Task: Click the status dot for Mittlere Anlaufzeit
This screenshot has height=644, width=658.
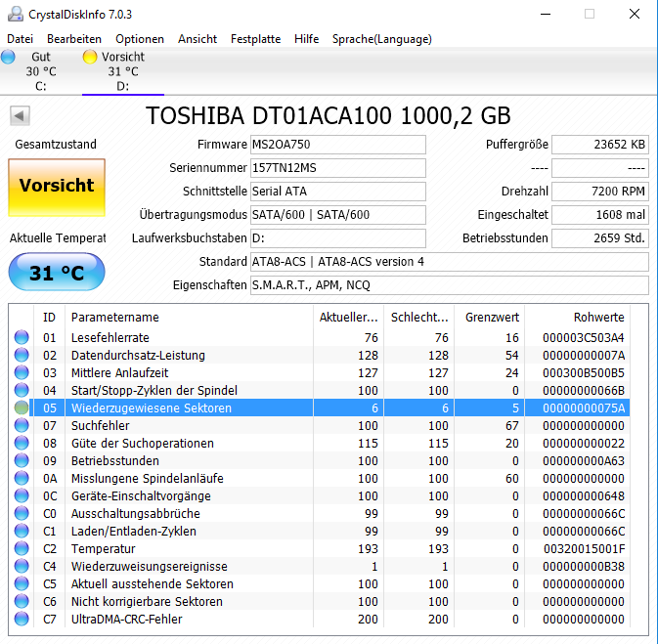Action: click(22, 372)
